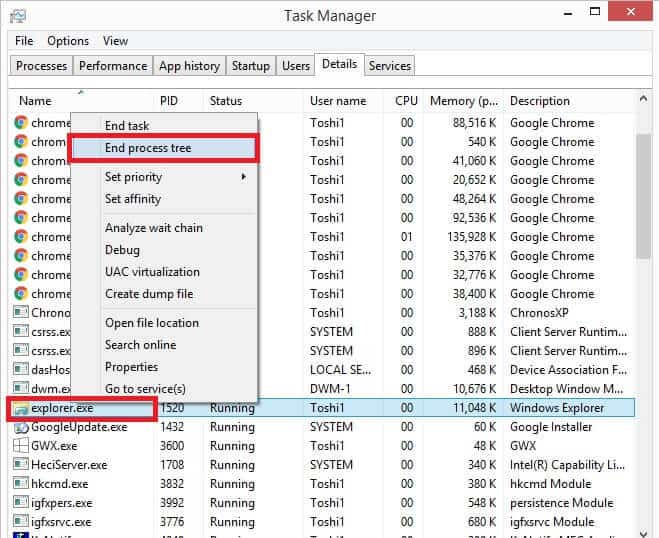The height and width of the screenshot is (538, 659).
Task: Switch to the Performance tab
Action: tap(113, 66)
